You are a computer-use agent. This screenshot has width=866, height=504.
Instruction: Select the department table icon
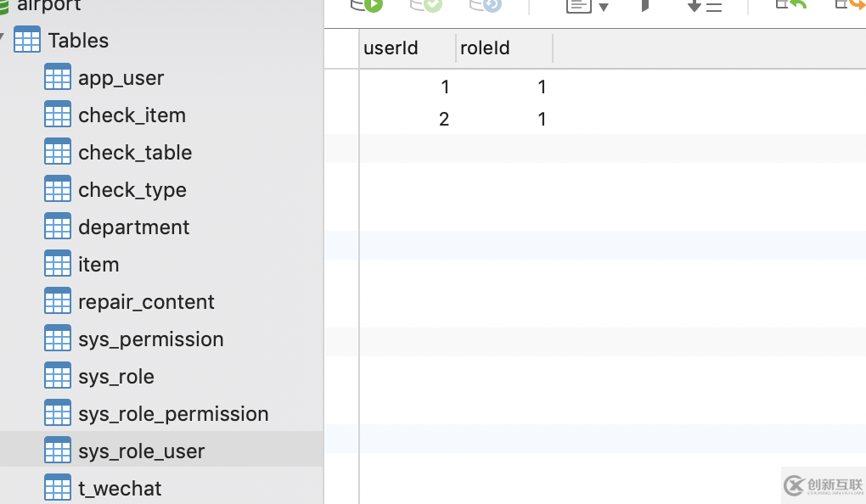click(x=58, y=227)
